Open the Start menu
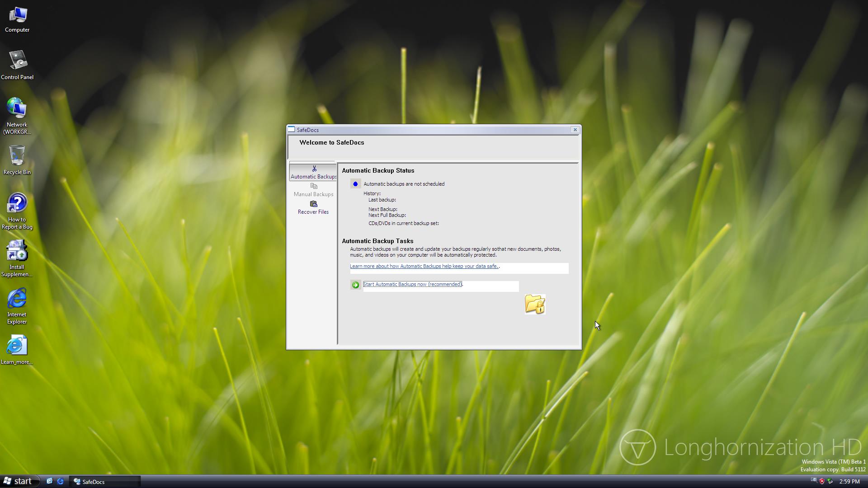 click(x=18, y=481)
